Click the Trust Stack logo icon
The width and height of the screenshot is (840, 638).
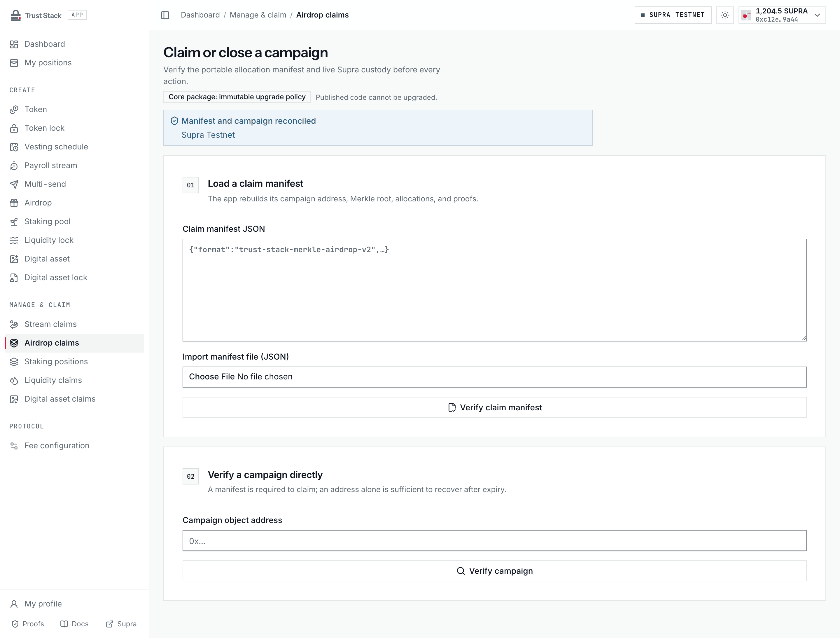(15, 15)
